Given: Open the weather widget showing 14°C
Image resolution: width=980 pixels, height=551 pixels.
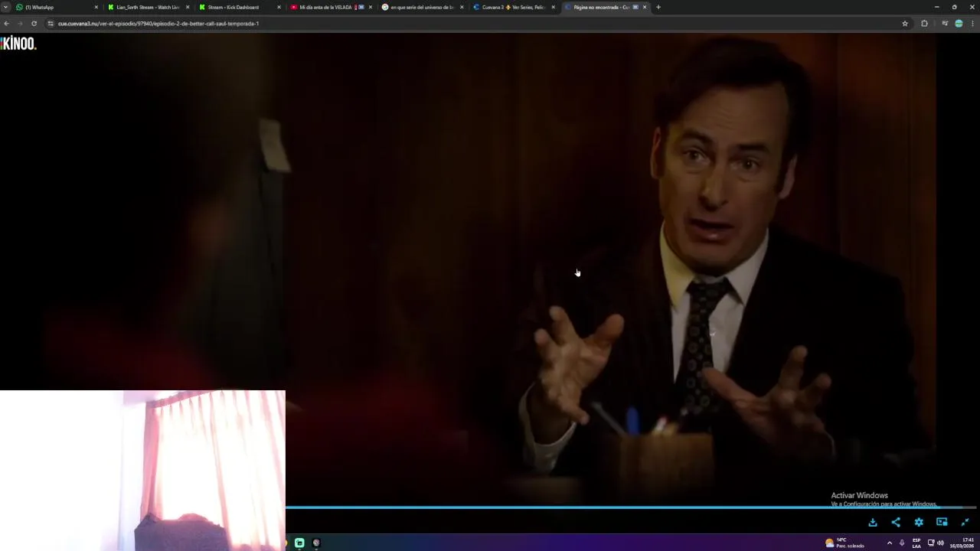Looking at the screenshot, I should coord(844,543).
